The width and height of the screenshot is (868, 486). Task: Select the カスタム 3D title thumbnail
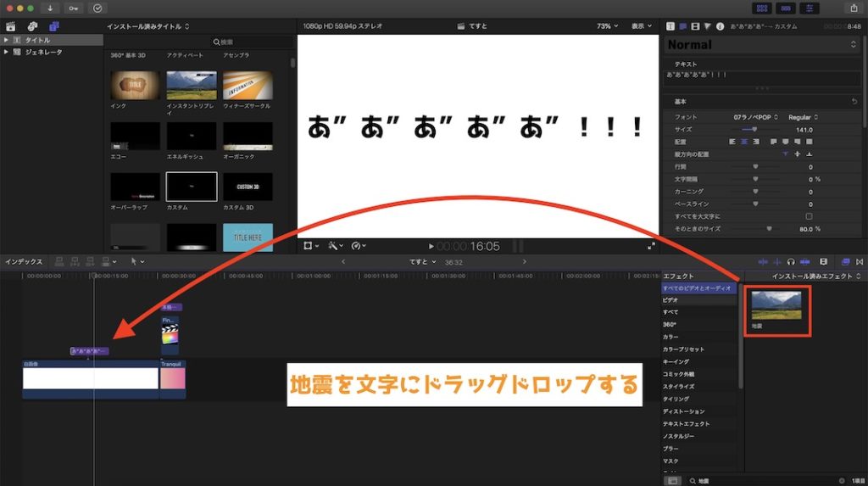(248, 187)
